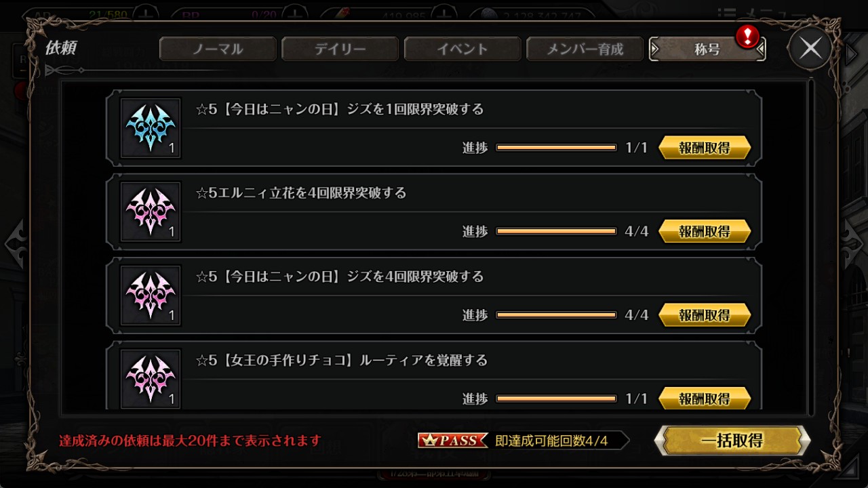The width and height of the screenshot is (868, 488).
Task: Close the 依頼 dialog with X
Action: click(810, 48)
